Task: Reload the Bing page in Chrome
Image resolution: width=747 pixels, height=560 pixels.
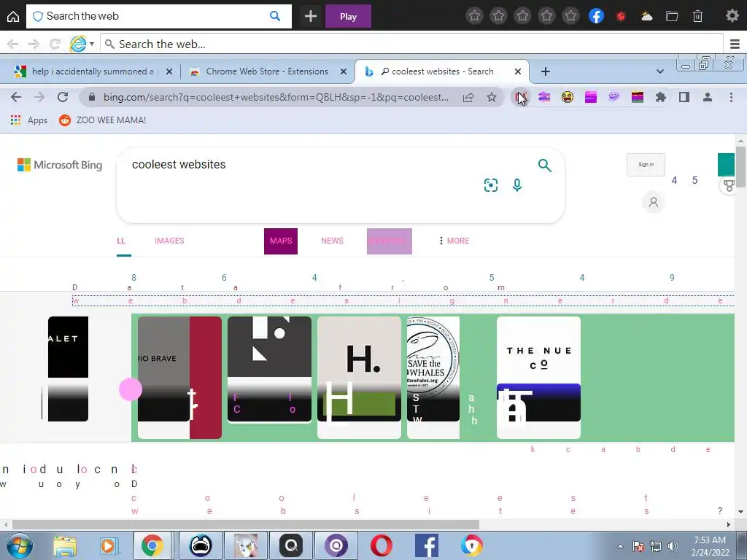Action: click(x=63, y=97)
